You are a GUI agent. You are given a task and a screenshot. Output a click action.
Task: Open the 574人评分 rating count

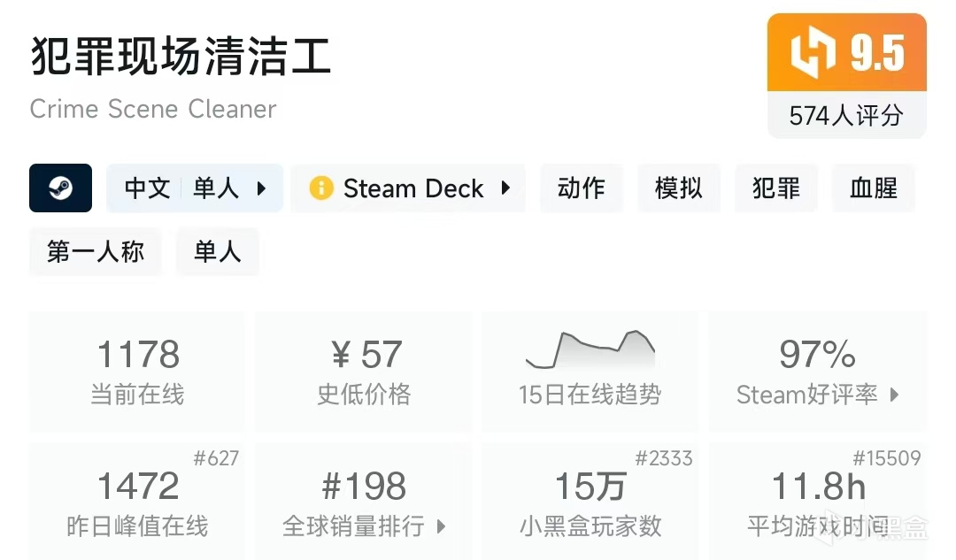[846, 115]
